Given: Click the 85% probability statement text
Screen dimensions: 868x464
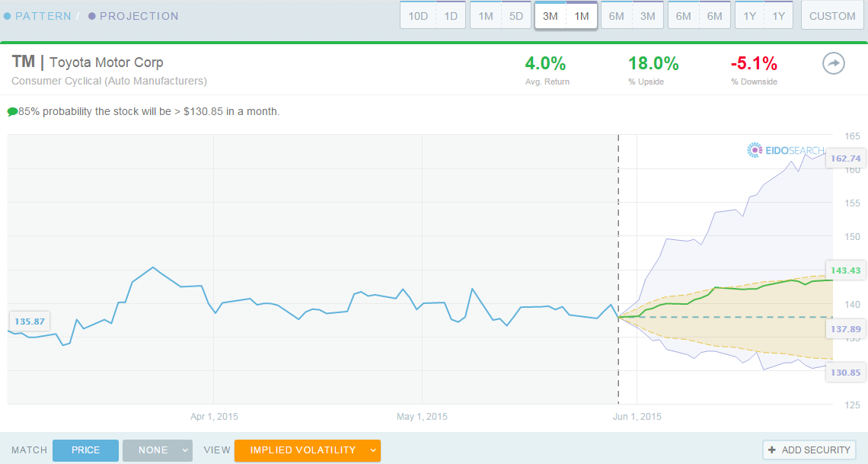Looking at the screenshot, I should 149,112.
